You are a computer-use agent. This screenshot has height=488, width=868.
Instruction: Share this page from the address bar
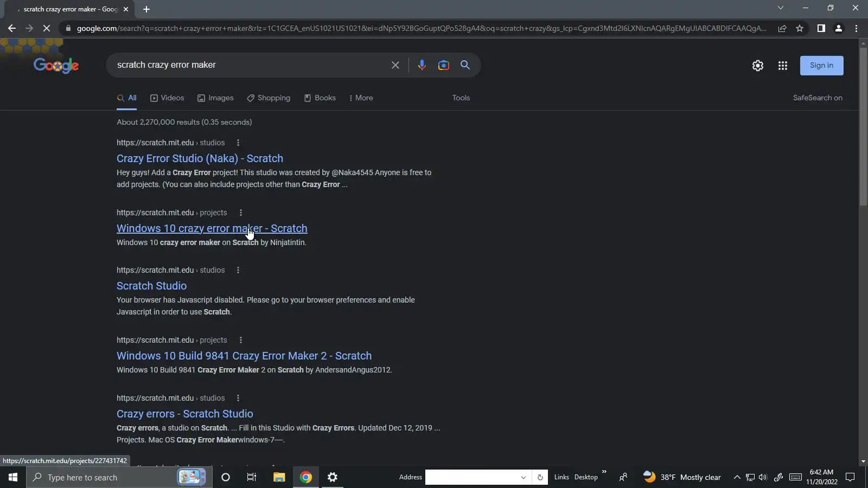point(782,28)
